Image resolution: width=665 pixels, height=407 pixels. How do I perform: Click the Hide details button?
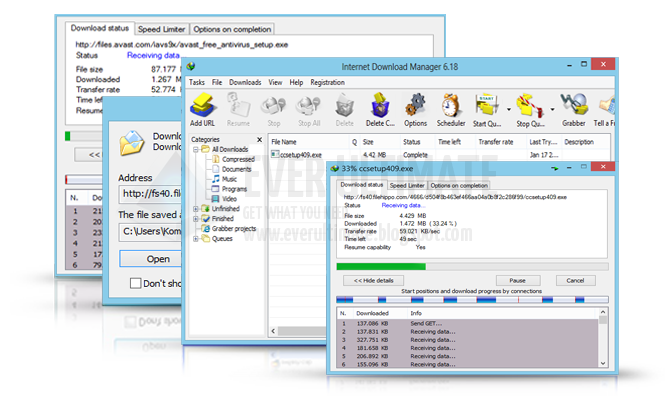pyautogui.click(x=373, y=280)
